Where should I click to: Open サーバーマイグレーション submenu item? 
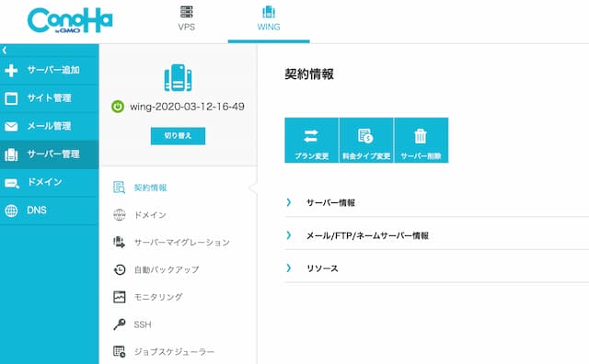tap(182, 243)
